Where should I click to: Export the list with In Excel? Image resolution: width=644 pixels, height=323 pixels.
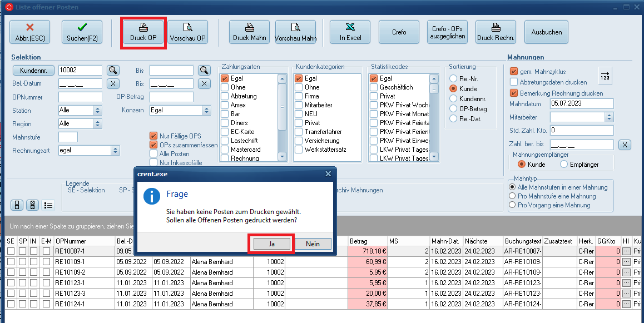click(350, 32)
